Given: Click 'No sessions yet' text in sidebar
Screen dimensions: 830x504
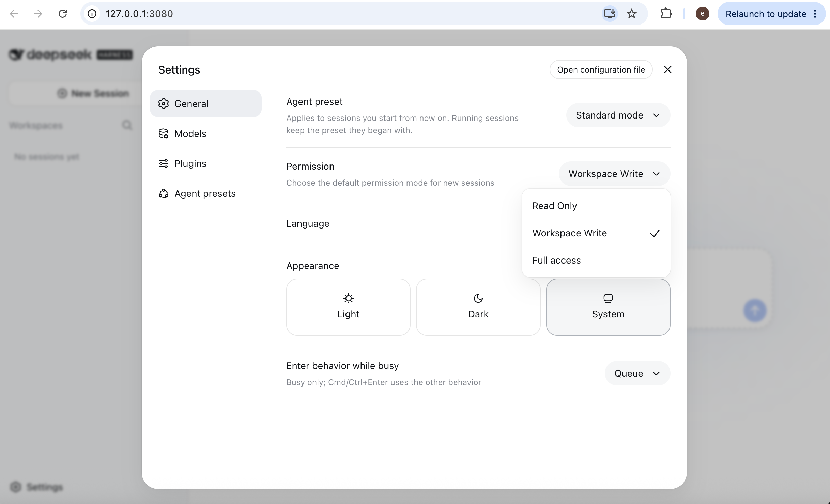Looking at the screenshot, I should point(47,157).
